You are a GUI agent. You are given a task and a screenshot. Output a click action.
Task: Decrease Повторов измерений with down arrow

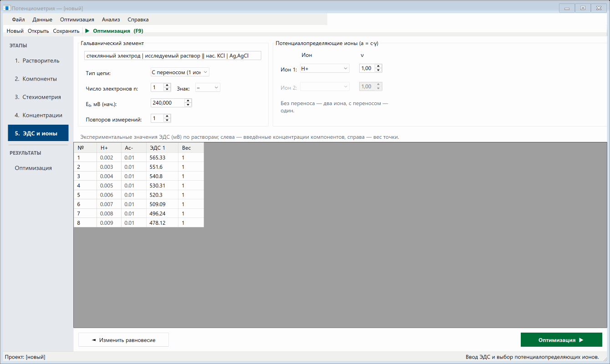point(167,120)
